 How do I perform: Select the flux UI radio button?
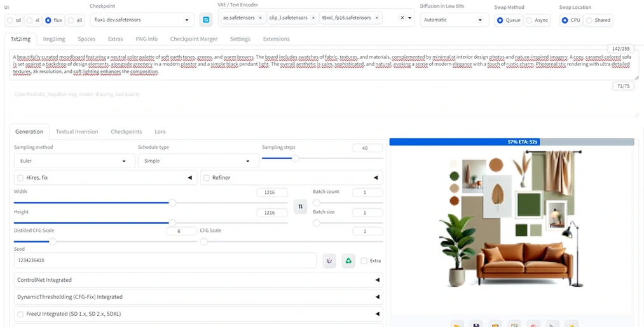pyautogui.click(x=48, y=20)
